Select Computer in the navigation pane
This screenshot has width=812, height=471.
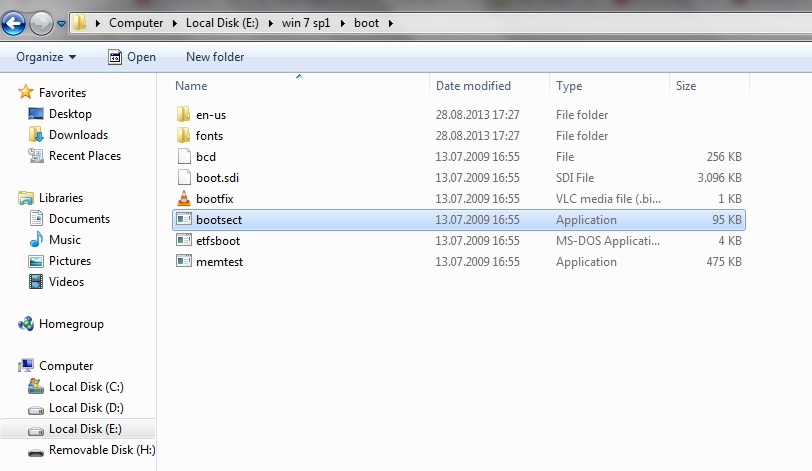pos(66,366)
